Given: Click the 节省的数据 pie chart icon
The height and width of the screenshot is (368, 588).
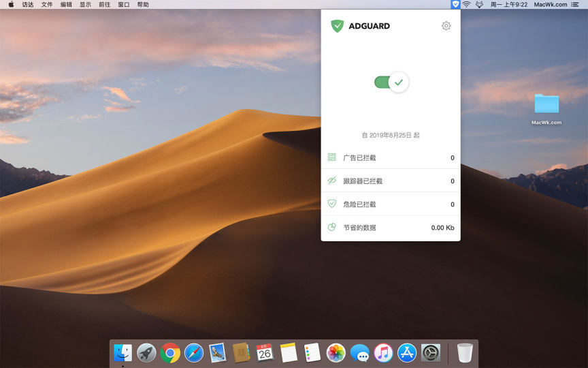Looking at the screenshot, I should (332, 227).
